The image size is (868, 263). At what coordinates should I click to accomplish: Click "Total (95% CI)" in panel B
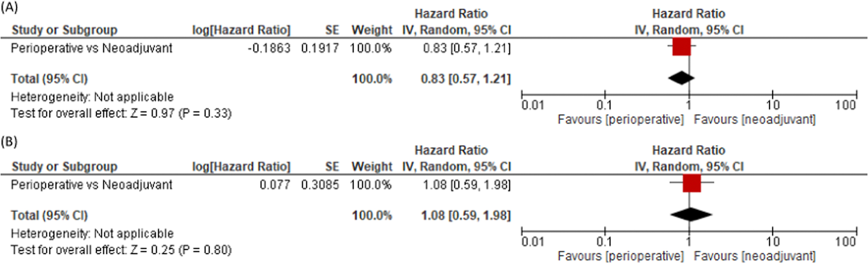tap(49, 216)
